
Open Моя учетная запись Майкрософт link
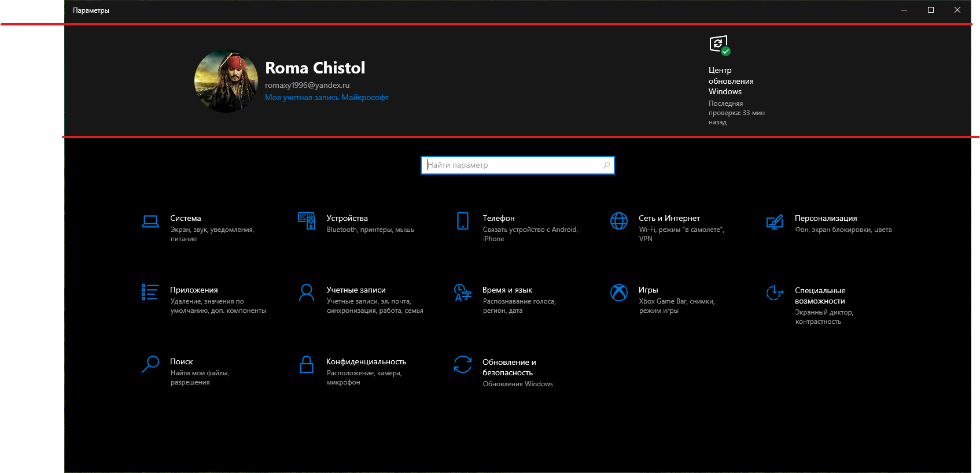pyautogui.click(x=327, y=98)
